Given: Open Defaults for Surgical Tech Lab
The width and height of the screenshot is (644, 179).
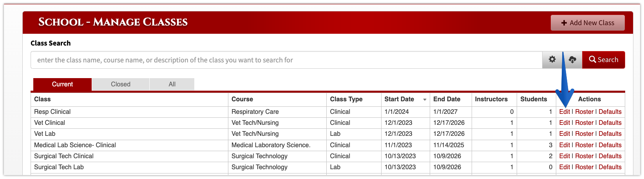Looking at the screenshot, I should [610, 167].
